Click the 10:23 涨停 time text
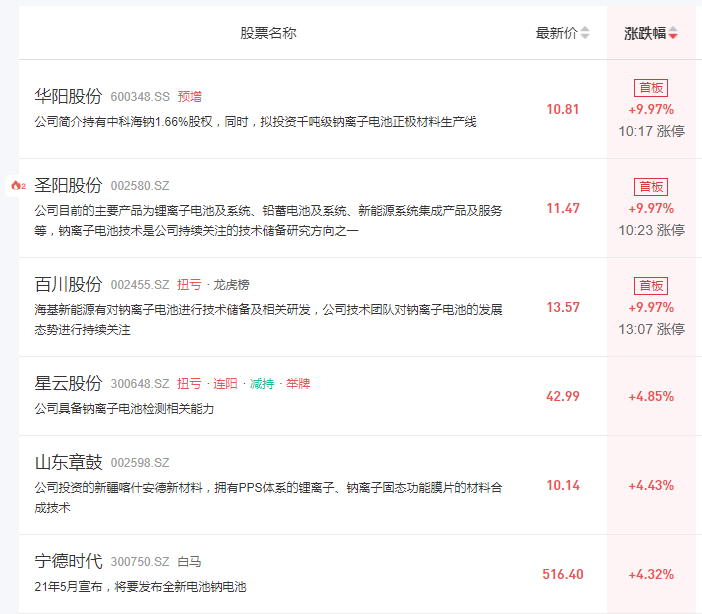The image size is (702, 614). pyautogui.click(x=651, y=230)
